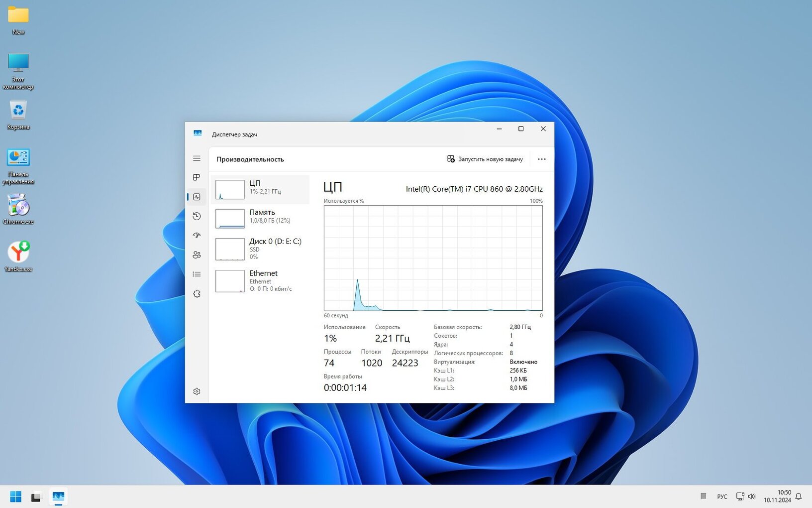Click the Диск 0 mini graph thumbnail
The width and height of the screenshot is (812, 508).
(230, 249)
